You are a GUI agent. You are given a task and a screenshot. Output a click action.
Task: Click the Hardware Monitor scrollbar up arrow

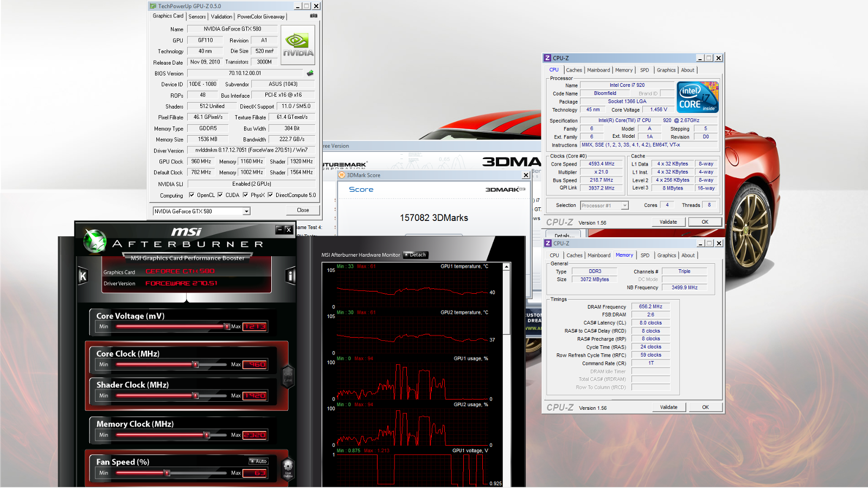506,267
